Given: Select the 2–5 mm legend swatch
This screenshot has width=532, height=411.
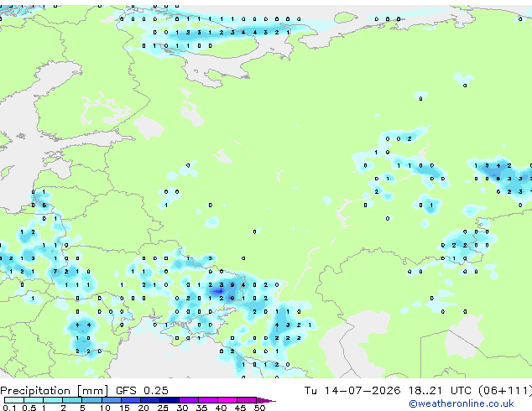Looking at the screenshot, I should [72, 400].
